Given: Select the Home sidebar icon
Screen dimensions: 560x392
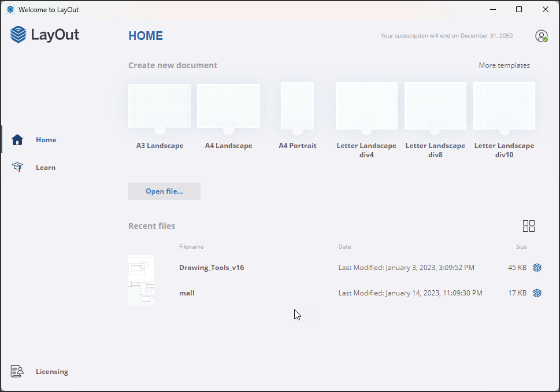Looking at the screenshot, I should (17, 139).
